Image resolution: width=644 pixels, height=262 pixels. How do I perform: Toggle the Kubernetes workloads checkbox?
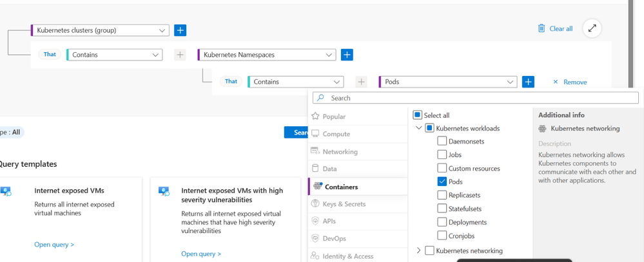point(429,128)
